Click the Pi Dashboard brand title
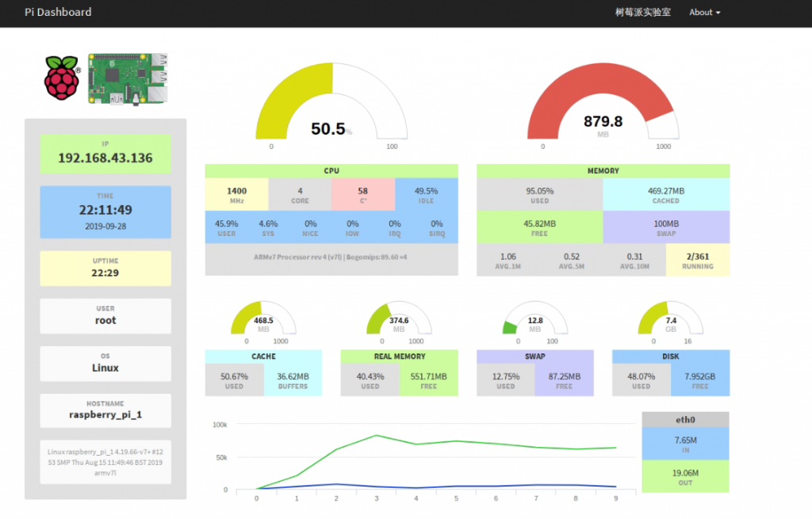Screen dimensions: 812x519 [58, 12]
